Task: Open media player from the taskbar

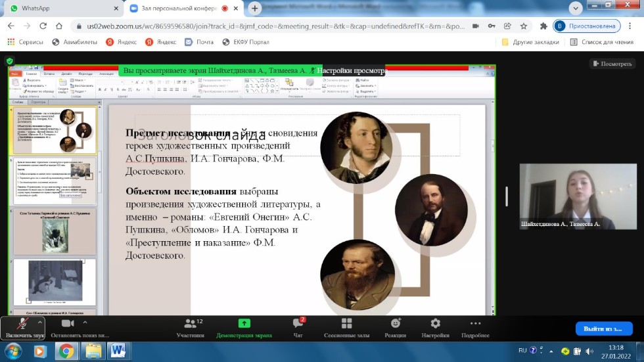Action: (x=40, y=351)
